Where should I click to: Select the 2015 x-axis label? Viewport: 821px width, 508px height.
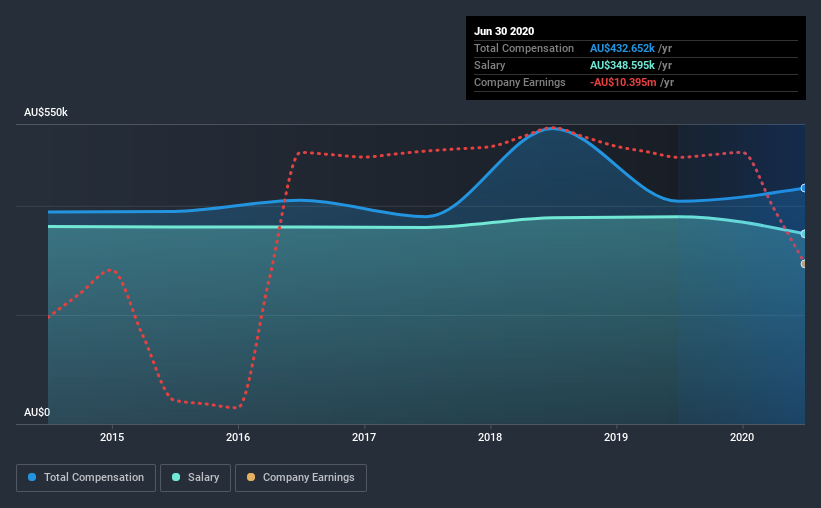[x=112, y=437]
